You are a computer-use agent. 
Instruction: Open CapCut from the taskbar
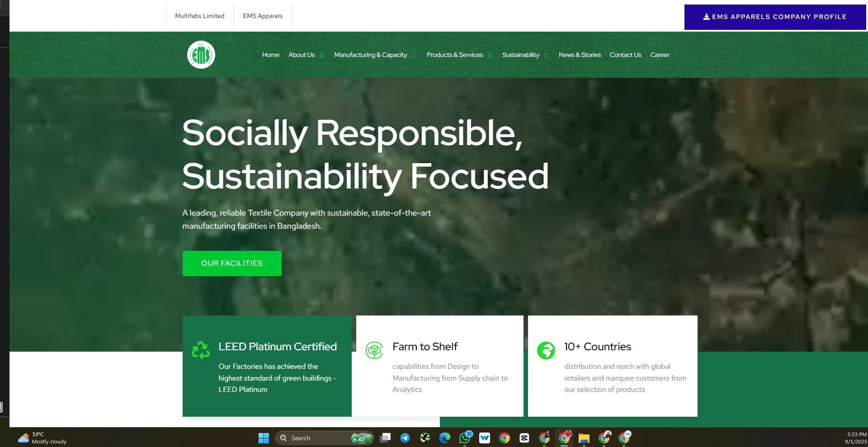tap(524, 438)
